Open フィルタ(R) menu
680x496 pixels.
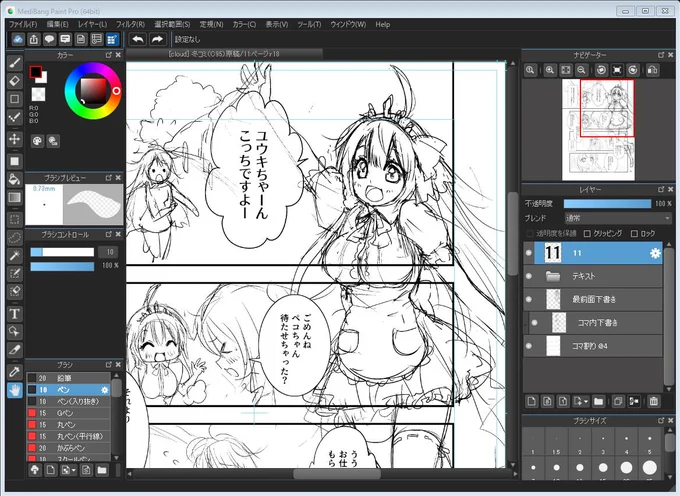tap(130, 24)
